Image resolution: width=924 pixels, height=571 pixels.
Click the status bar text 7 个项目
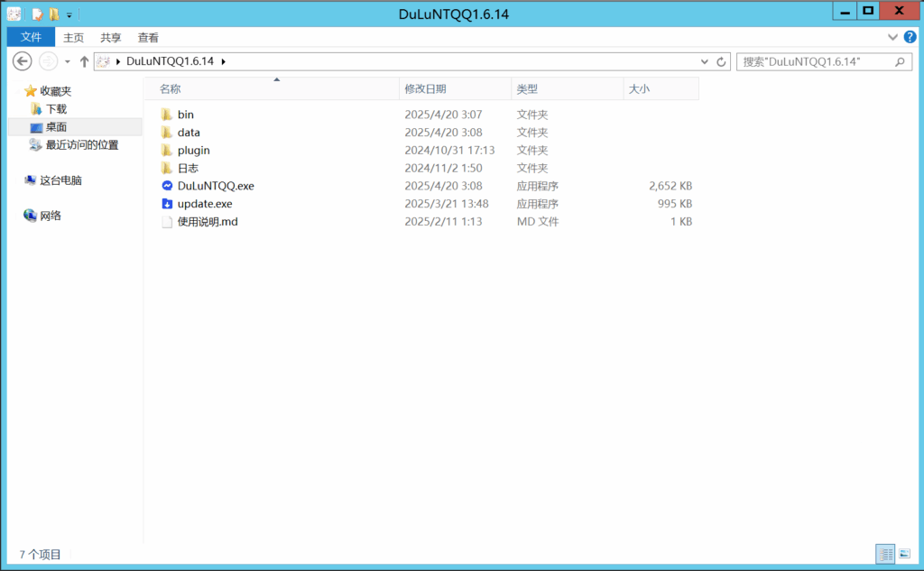pos(40,555)
